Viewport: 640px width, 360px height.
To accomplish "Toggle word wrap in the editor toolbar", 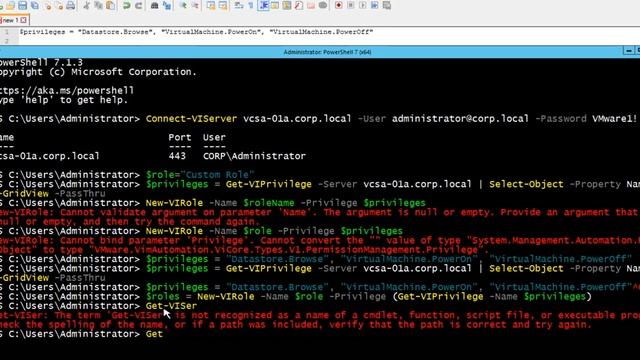I will point(239,5).
